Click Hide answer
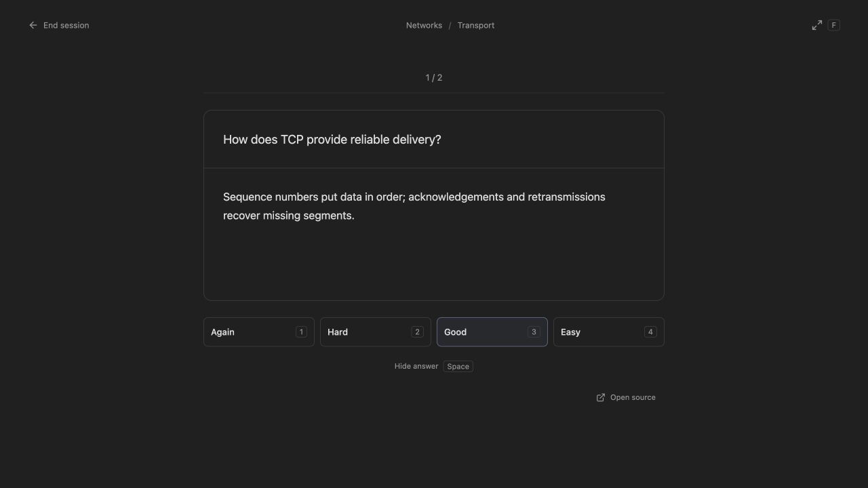 [x=416, y=366]
